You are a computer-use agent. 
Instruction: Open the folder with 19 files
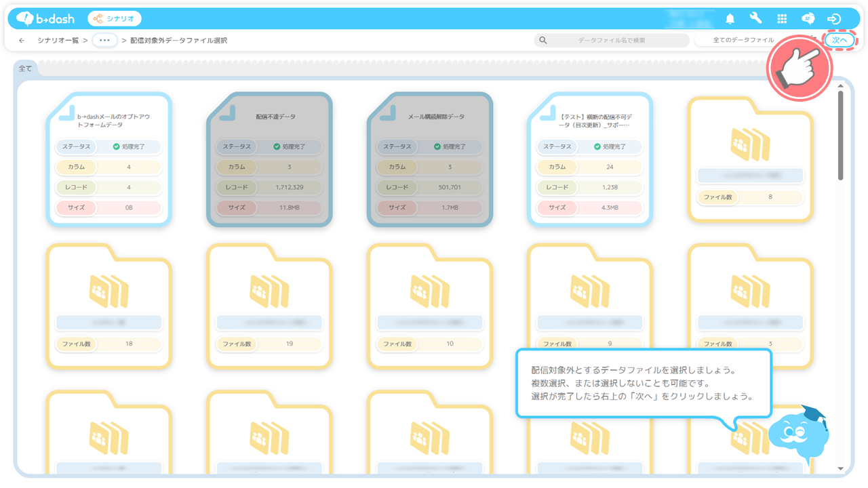tap(269, 306)
